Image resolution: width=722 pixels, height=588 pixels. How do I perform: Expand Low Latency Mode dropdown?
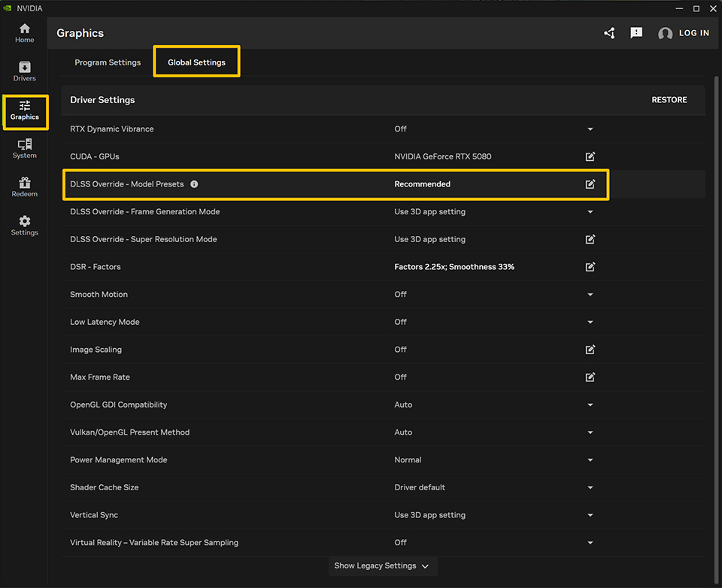[x=590, y=322]
